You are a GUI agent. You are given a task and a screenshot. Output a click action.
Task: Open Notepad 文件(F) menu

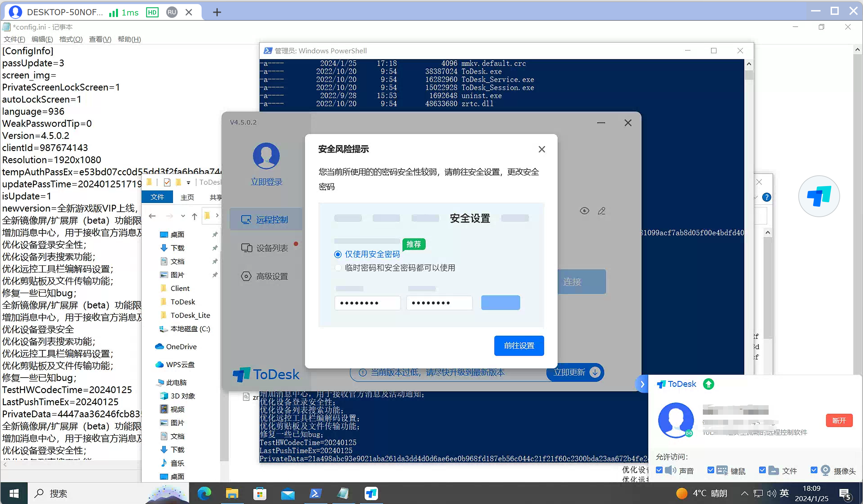[x=14, y=39]
